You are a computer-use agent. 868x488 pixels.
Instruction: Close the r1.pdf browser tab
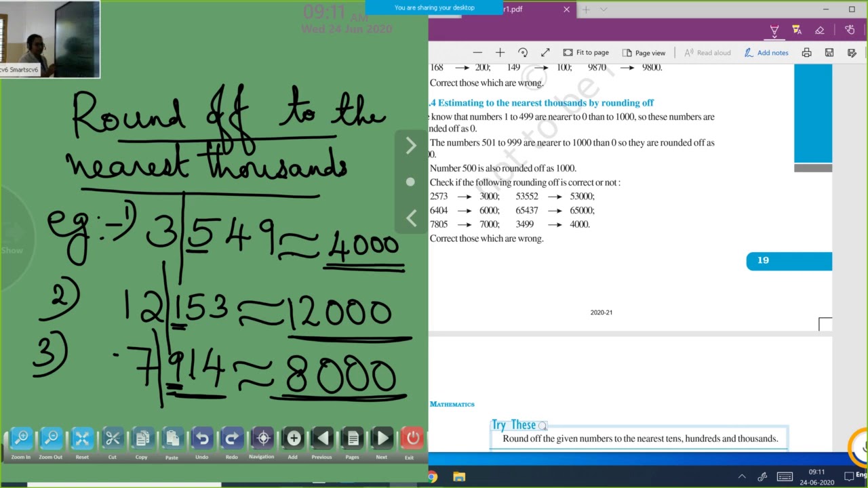566,9
